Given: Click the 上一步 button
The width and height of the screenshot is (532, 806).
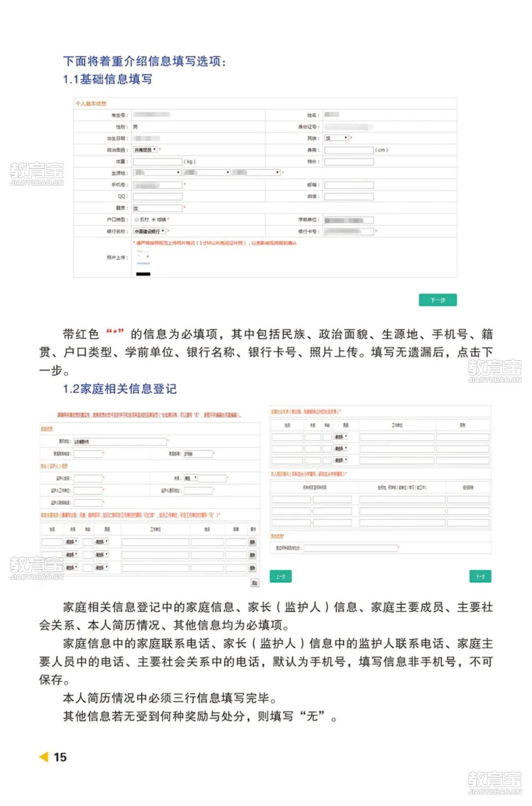Looking at the screenshot, I should pos(281,576).
